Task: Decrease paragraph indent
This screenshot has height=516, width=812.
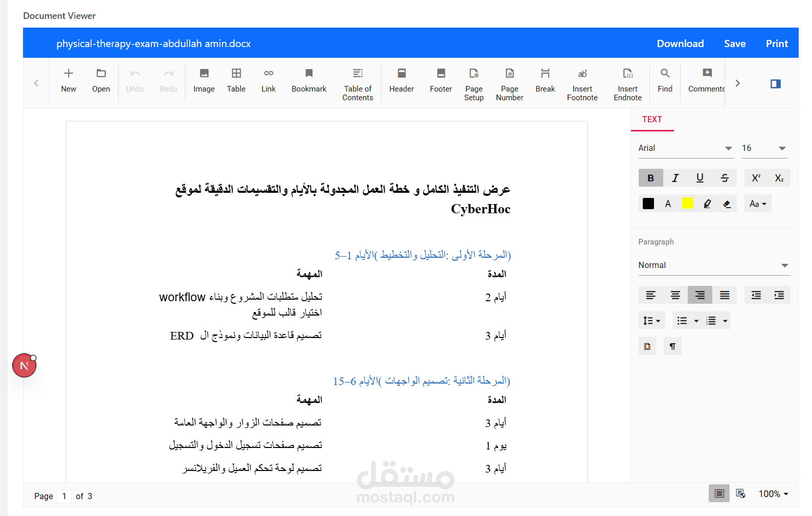Action: [756, 295]
